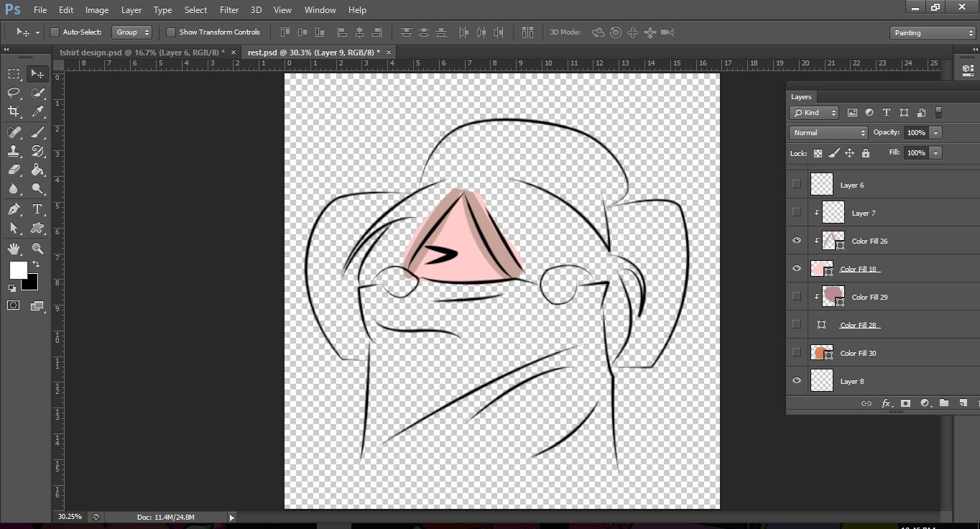980x529 pixels.
Task: Click the Auto-Align Layers icon
Action: coord(528,32)
